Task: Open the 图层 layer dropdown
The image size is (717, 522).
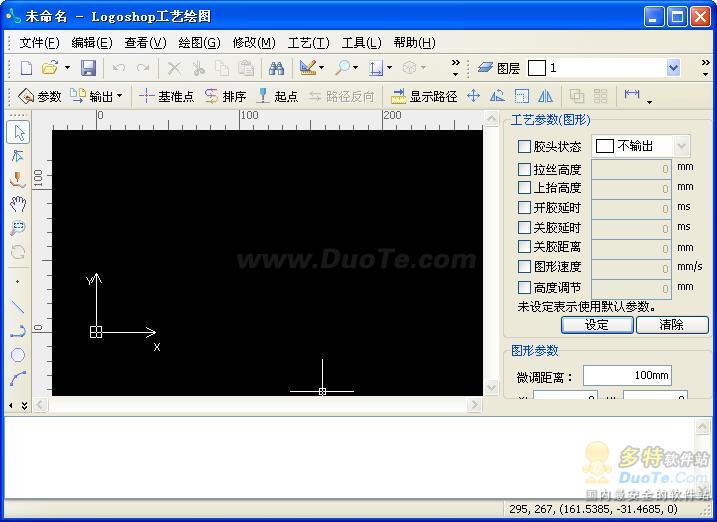Action: [x=673, y=68]
